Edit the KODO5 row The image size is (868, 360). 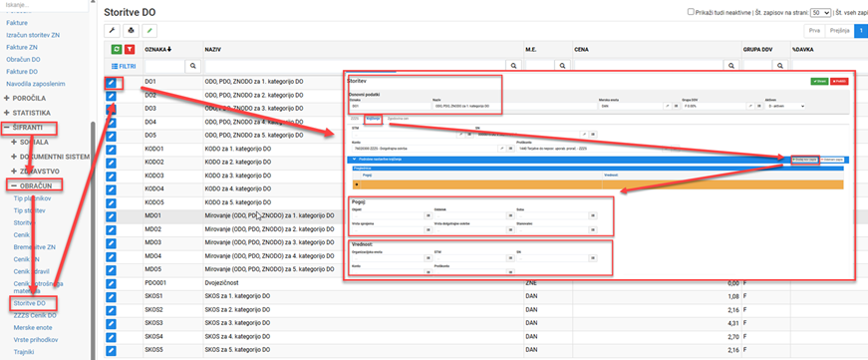(x=112, y=202)
